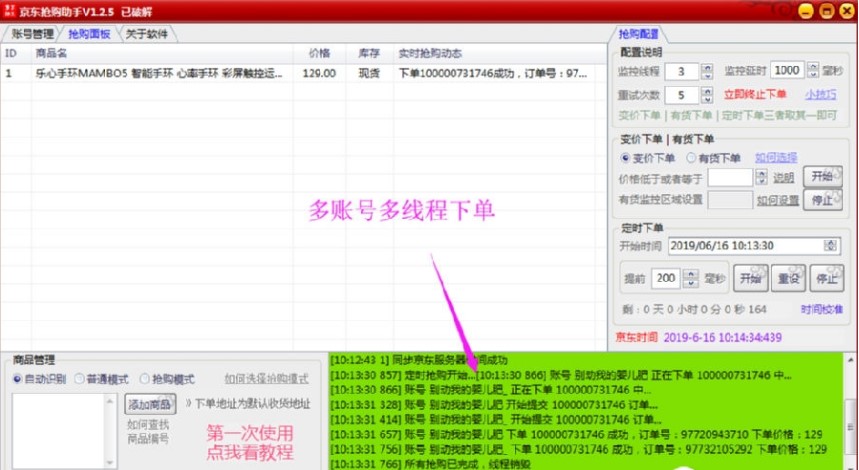The width and height of the screenshot is (859, 470).
Task: Open the date picker for 开始时间
Action: coord(831,246)
